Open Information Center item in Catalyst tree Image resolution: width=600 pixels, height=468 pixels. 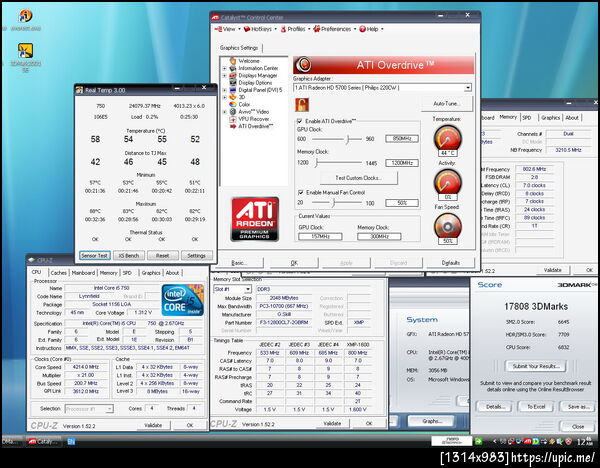(258, 68)
